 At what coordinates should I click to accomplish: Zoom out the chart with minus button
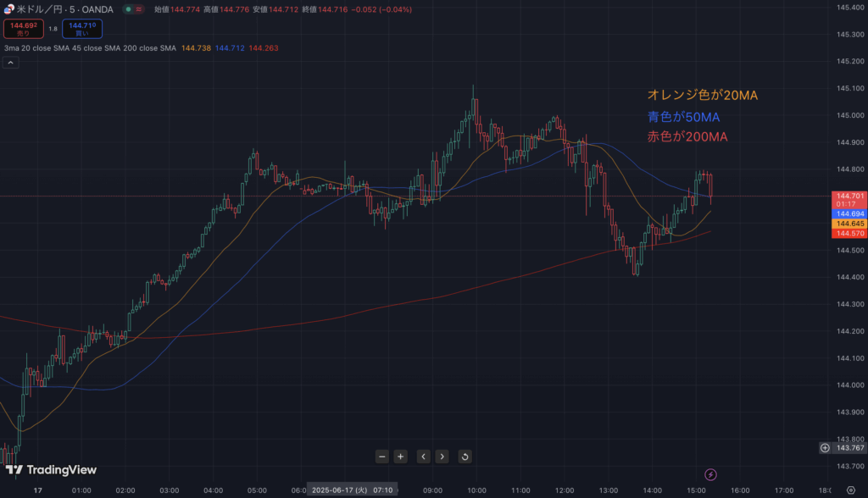click(x=382, y=456)
